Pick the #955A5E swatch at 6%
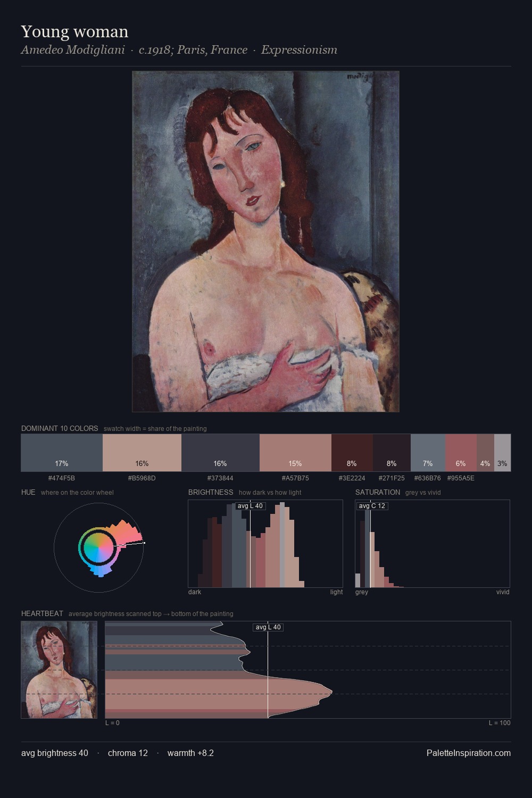This screenshot has height=798, width=532. pos(461,453)
